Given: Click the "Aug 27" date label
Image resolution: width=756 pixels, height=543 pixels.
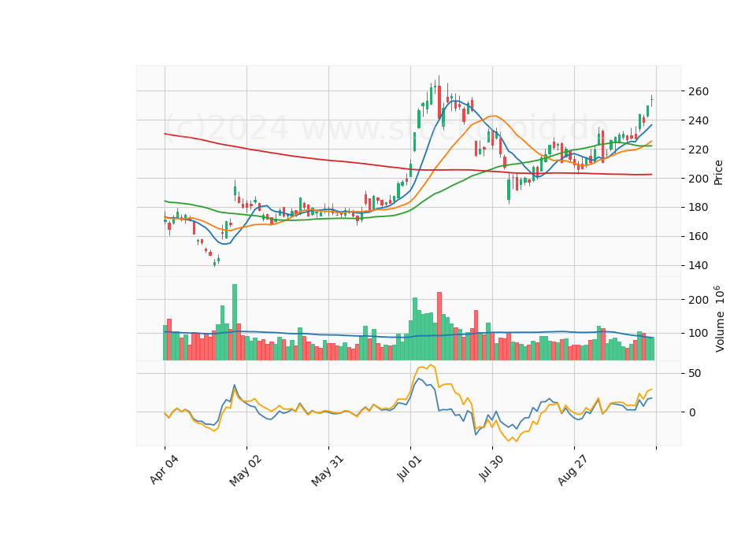Looking at the screenshot, I should pyautogui.click(x=573, y=471).
